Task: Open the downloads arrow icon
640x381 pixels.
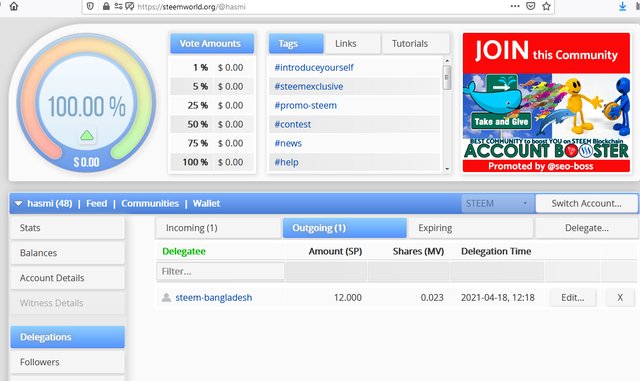Action: 622,6
